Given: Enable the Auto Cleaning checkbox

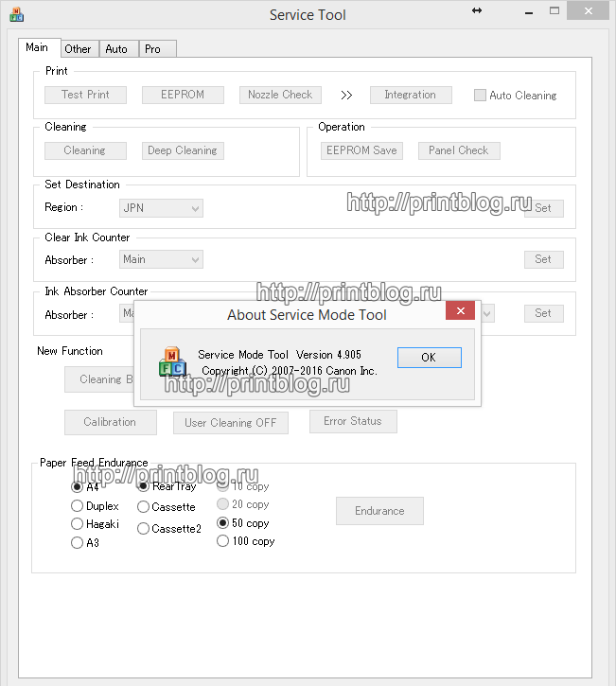Looking at the screenshot, I should [481, 96].
